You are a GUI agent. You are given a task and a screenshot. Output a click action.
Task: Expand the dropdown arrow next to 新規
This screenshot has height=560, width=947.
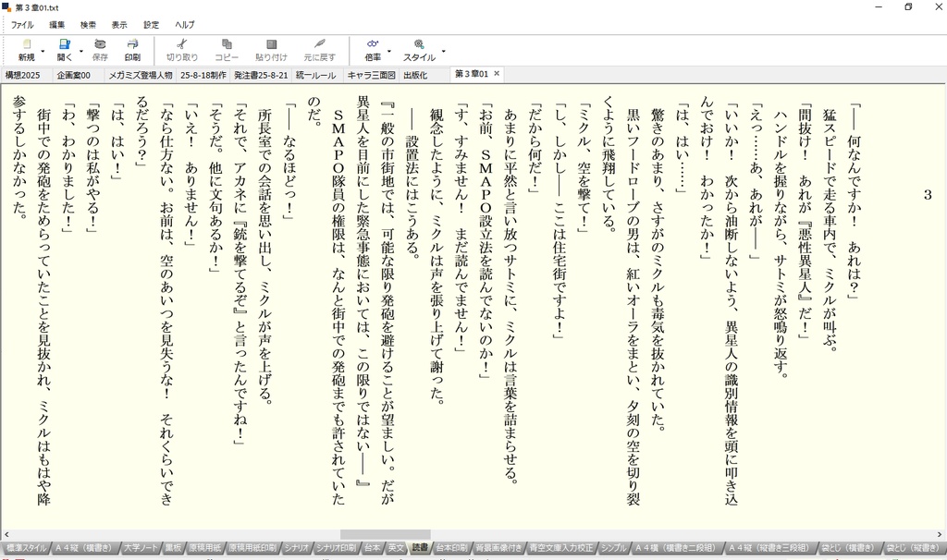point(43,52)
